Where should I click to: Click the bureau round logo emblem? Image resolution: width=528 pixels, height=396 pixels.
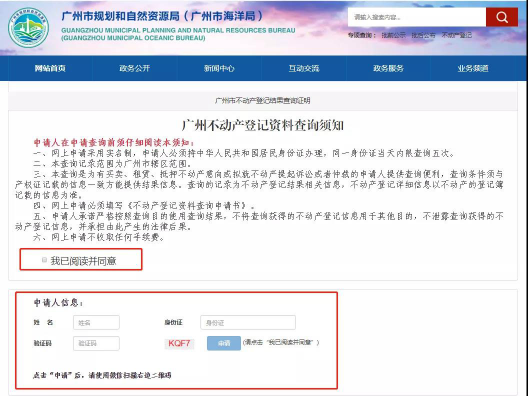click(28, 28)
